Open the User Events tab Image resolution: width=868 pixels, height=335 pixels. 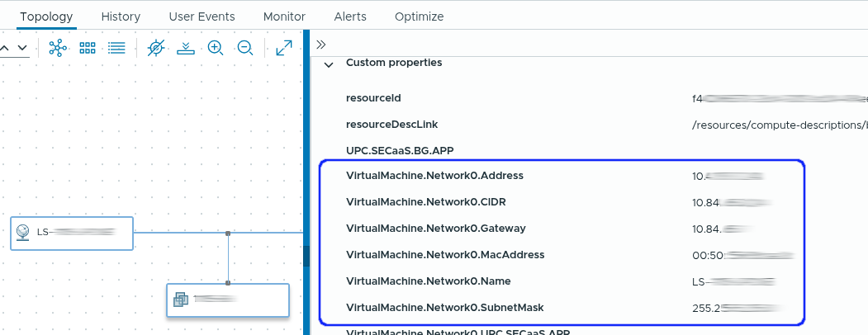tap(202, 17)
